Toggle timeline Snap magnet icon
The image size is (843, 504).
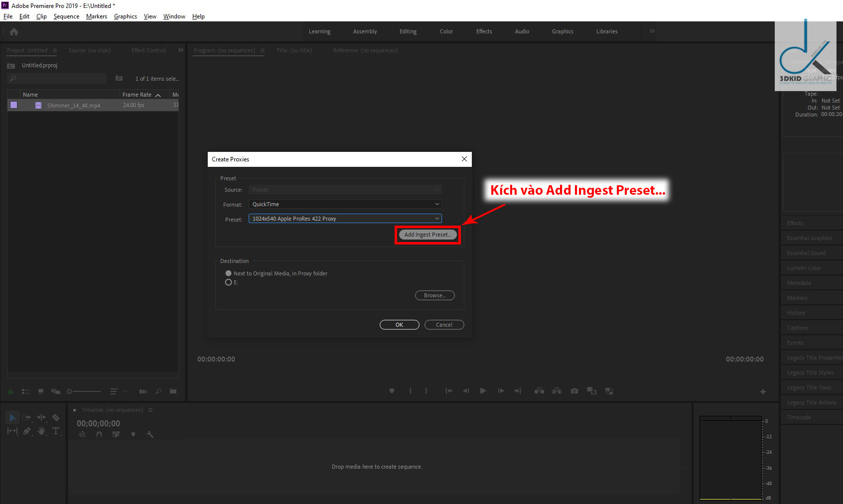99,434
